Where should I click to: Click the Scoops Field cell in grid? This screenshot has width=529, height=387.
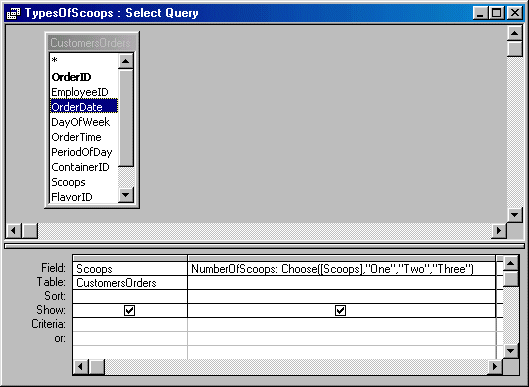pyautogui.click(x=130, y=269)
